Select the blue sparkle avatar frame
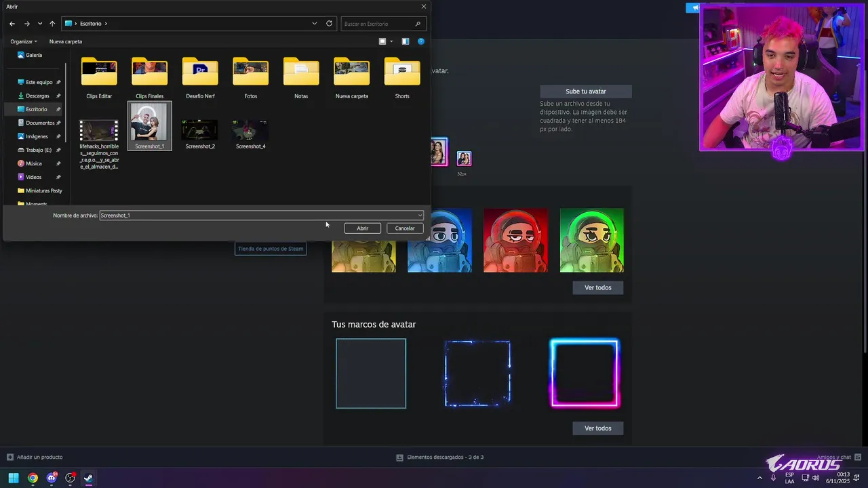Viewport: 868px width, 488px height. coord(477,373)
